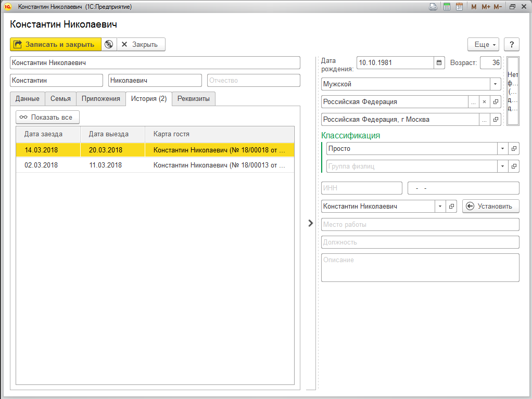
Task: Open the calculator icon in title bar
Action: point(447,7)
